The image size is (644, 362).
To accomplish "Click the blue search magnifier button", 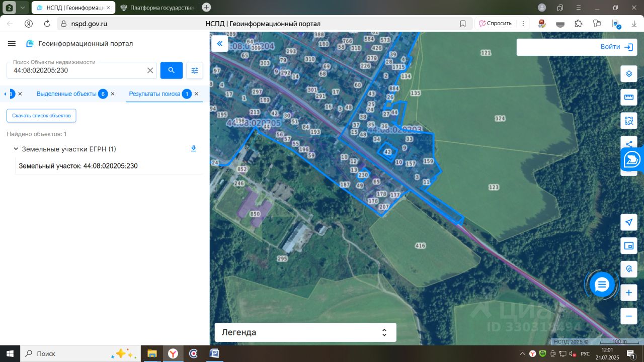I will [x=172, y=70].
